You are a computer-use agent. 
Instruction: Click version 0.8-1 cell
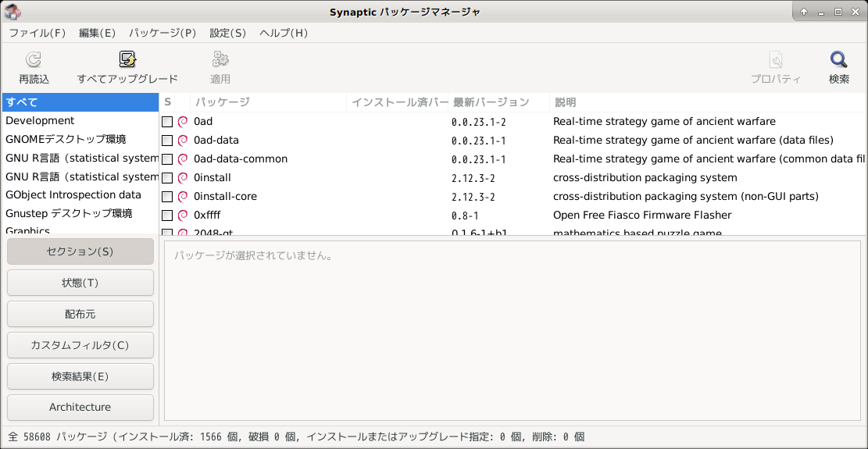click(465, 215)
